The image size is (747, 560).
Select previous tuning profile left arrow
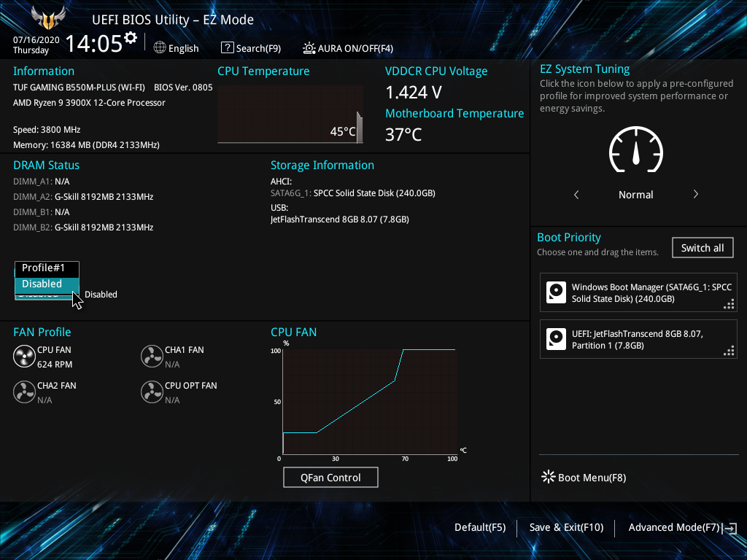tap(576, 194)
